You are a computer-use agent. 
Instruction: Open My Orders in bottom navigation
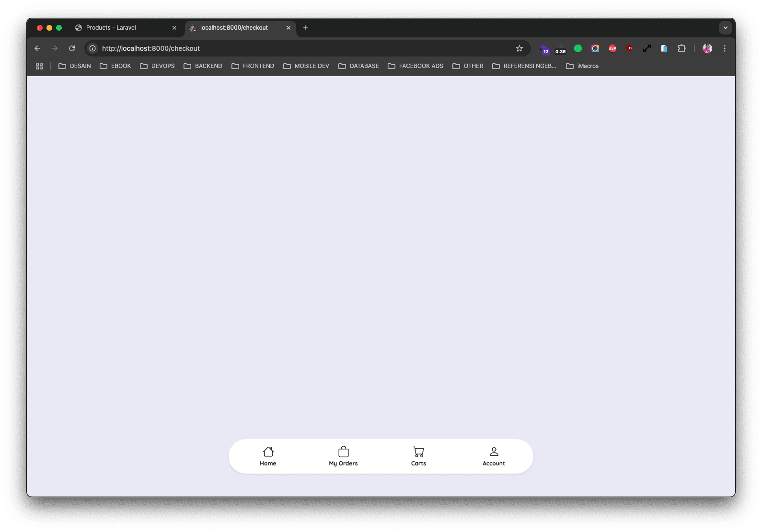point(343,456)
